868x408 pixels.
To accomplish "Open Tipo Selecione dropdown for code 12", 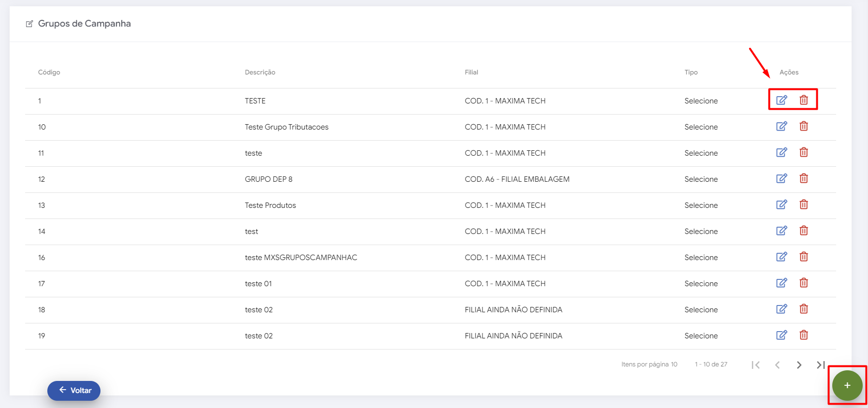I will pos(701,179).
